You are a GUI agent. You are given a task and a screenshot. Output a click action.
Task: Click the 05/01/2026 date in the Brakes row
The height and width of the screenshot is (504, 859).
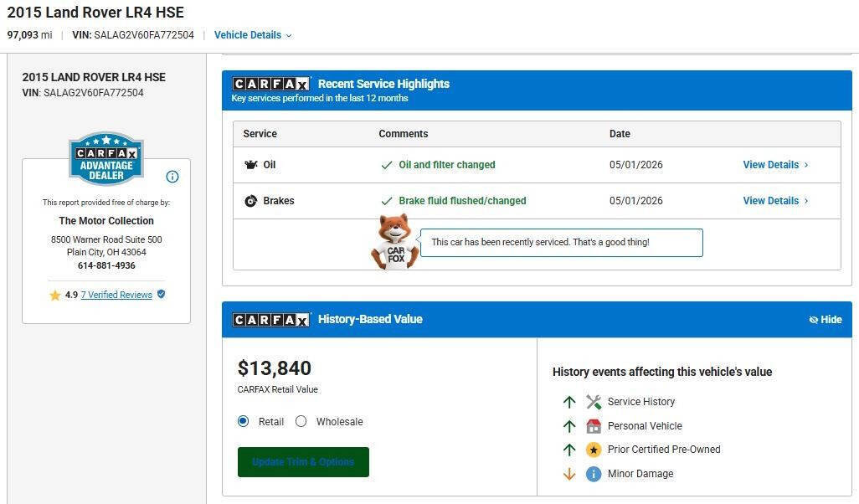tap(636, 201)
